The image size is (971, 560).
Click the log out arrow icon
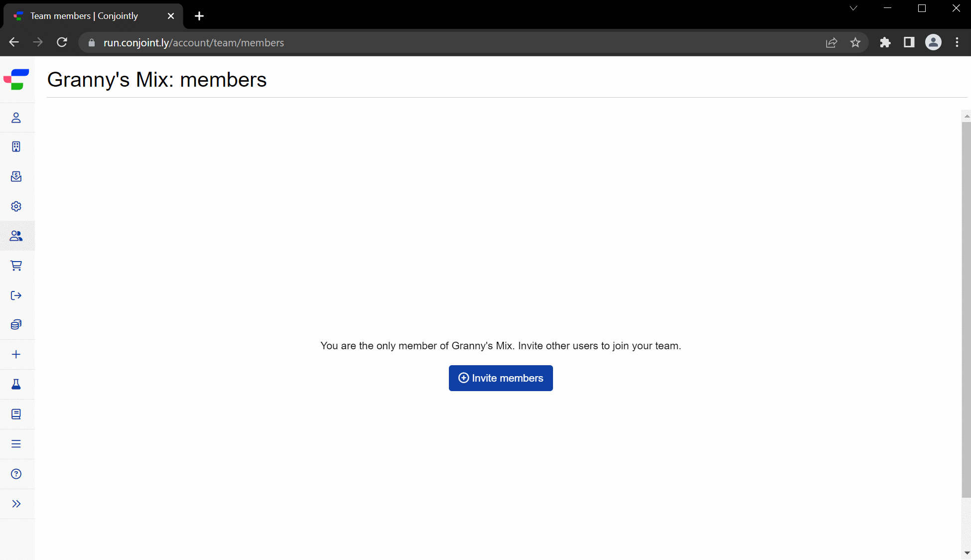click(16, 295)
